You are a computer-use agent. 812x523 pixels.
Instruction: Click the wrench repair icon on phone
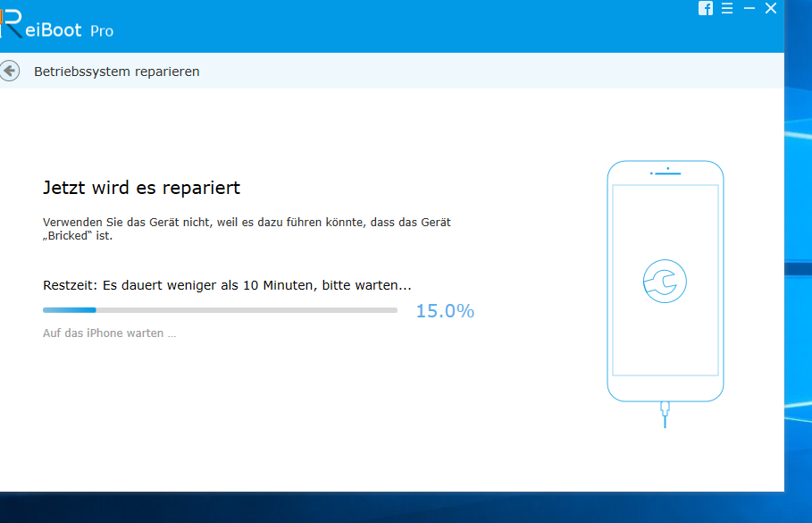click(x=665, y=281)
